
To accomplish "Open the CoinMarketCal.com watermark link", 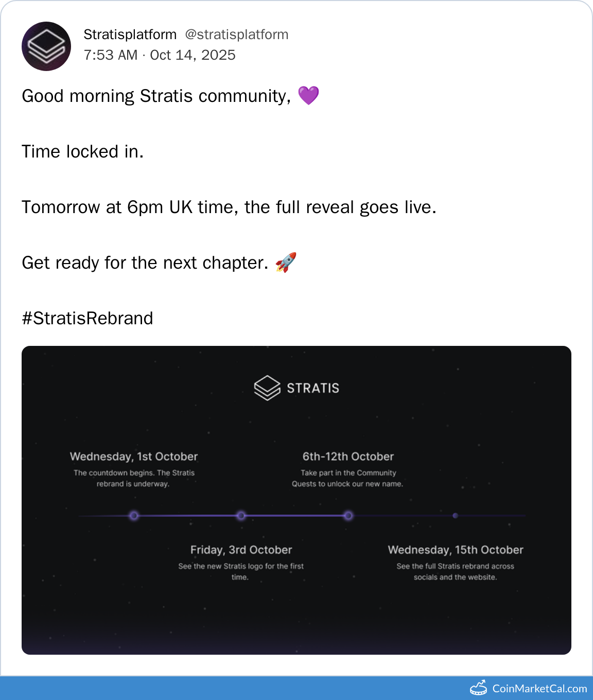I will [x=539, y=689].
